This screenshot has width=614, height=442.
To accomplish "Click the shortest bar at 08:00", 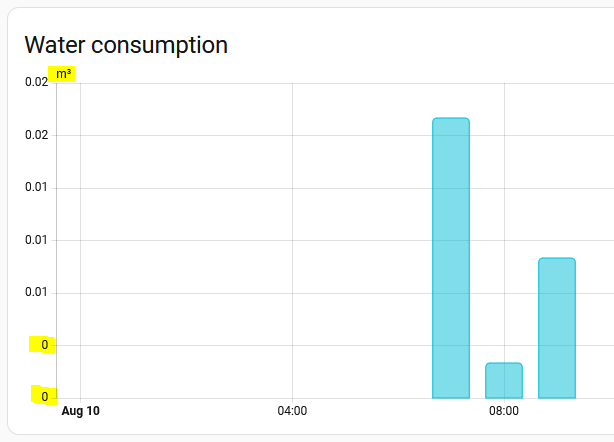I will (x=504, y=381).
